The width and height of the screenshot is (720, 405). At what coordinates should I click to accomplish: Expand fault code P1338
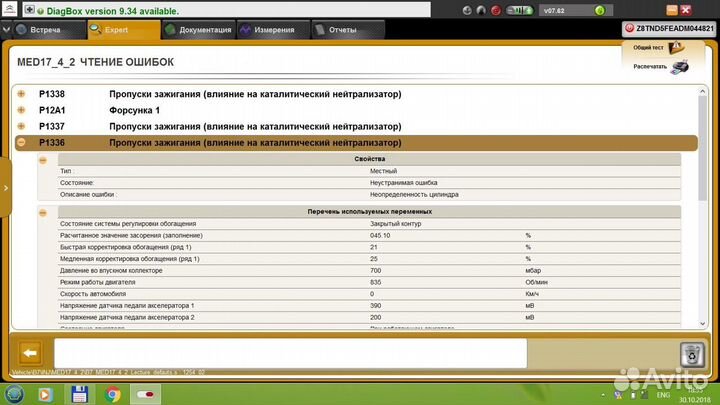[21, 94]
